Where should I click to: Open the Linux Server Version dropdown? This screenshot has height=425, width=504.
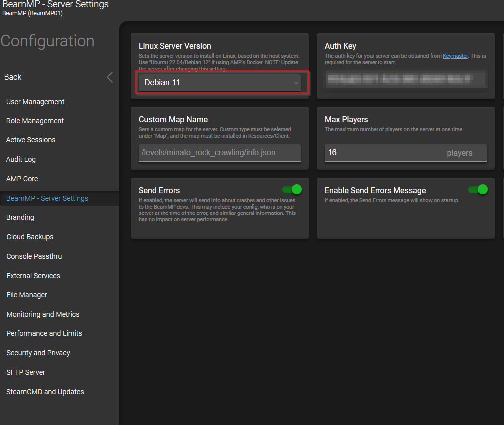pos(220,83)
